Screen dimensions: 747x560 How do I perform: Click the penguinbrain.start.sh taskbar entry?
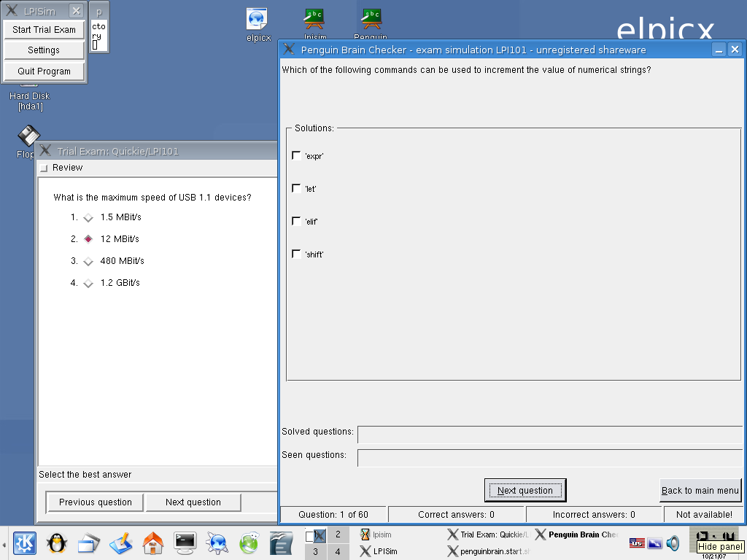(489, 551)
